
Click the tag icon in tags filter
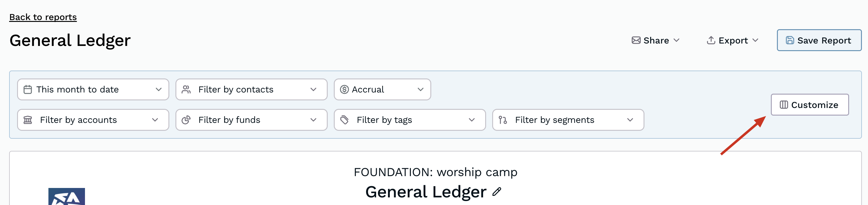pos(344,120)
